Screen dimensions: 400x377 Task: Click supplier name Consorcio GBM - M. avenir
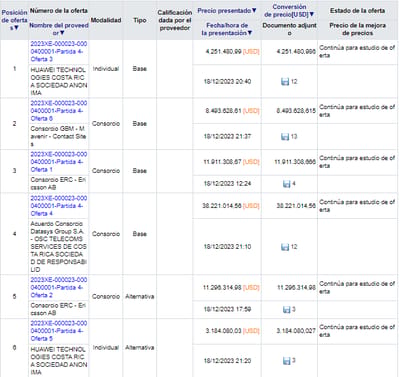point(59,136)
